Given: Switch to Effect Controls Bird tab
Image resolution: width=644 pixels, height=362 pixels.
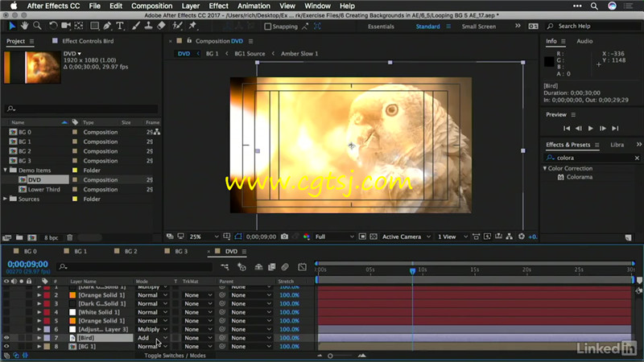Looking at the screenshot, I should (x=88, y=41).
